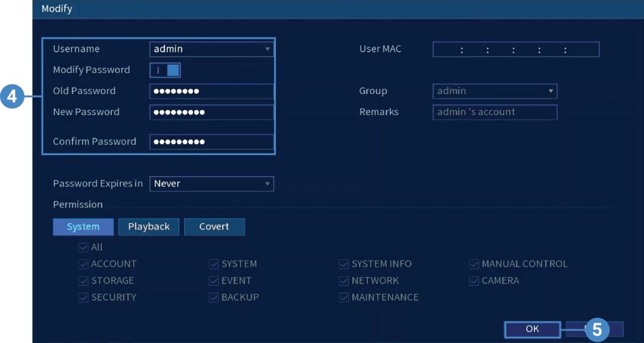Uncheck the BACKUP permission checkbox

pos(214,297)
